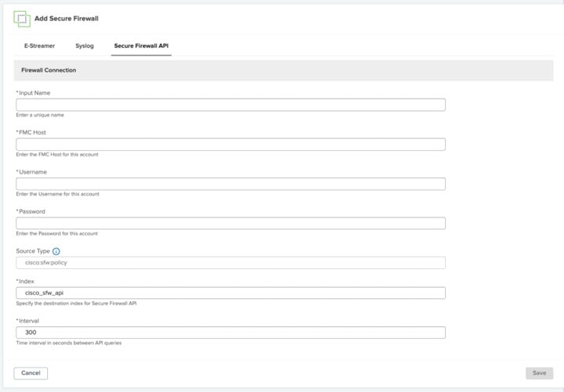Click the Index field containing cisco_sfw_api

click(230, 293)
